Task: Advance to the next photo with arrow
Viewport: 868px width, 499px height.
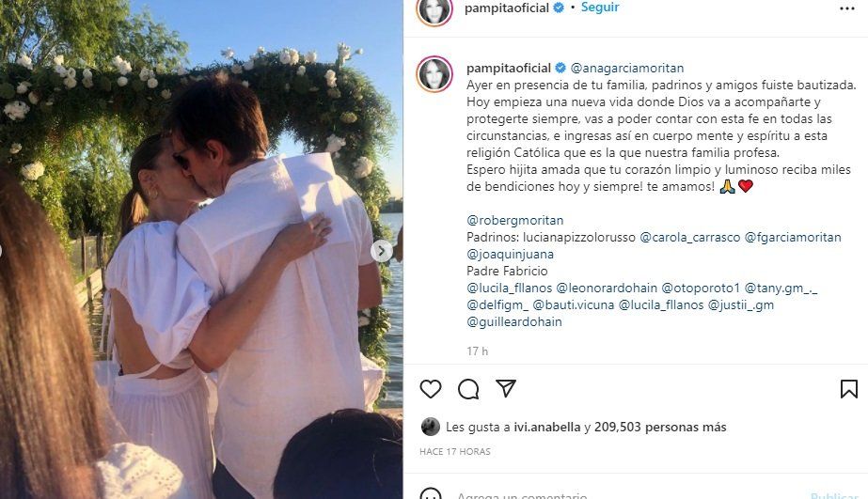Action: (382, 251)
